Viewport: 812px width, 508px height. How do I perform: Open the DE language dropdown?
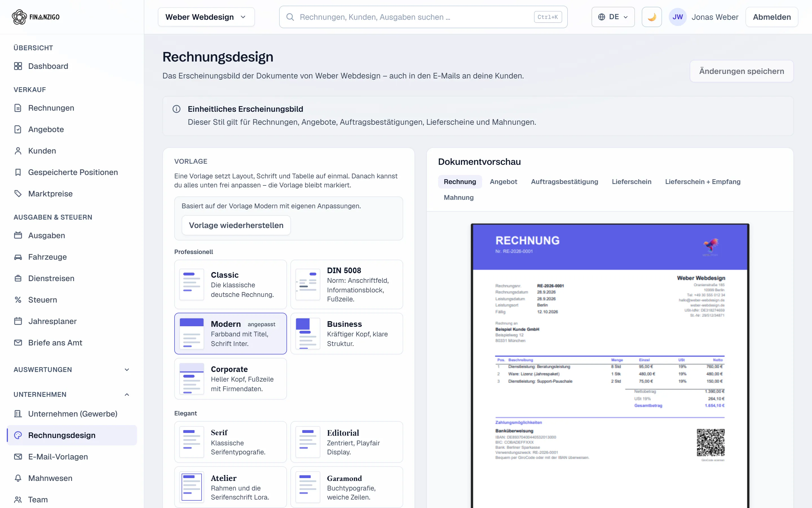point(613,17)
